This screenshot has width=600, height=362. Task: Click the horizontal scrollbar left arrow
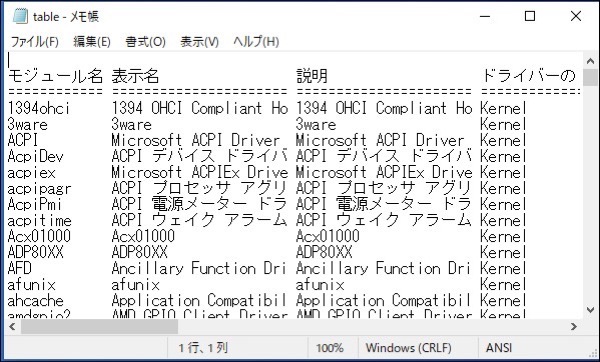pyautogui.click(x=12, y=326)
